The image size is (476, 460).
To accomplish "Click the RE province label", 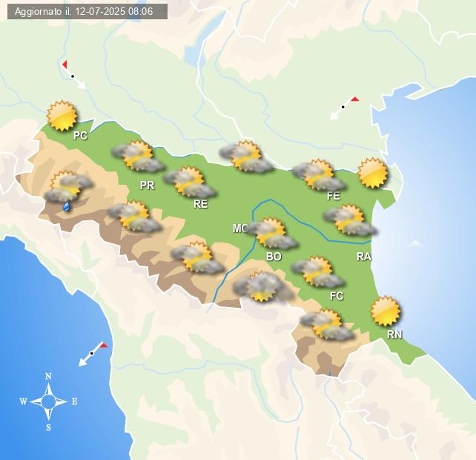I will 201,204.
